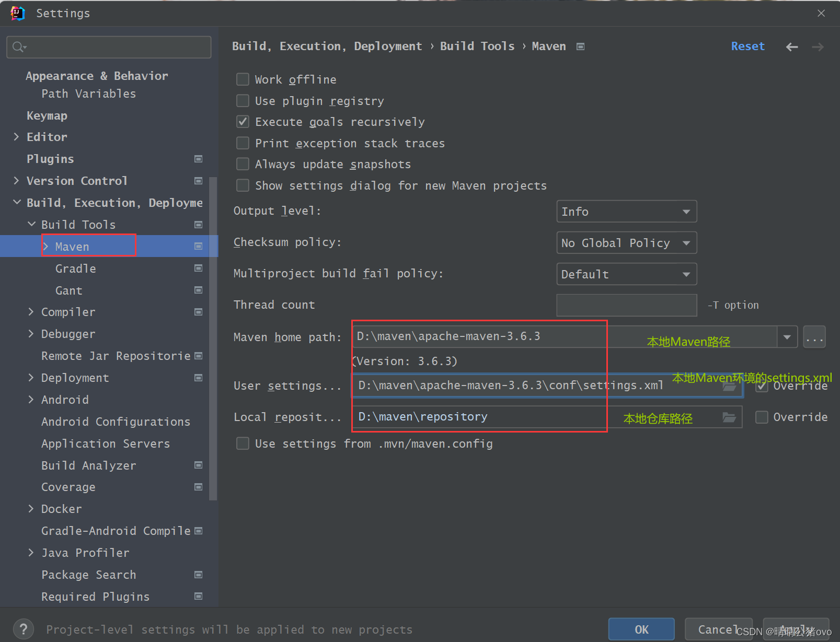Click Build, Execution, Deployment breadcrumb
Screen dimensions: 840x642
[327, 46]
